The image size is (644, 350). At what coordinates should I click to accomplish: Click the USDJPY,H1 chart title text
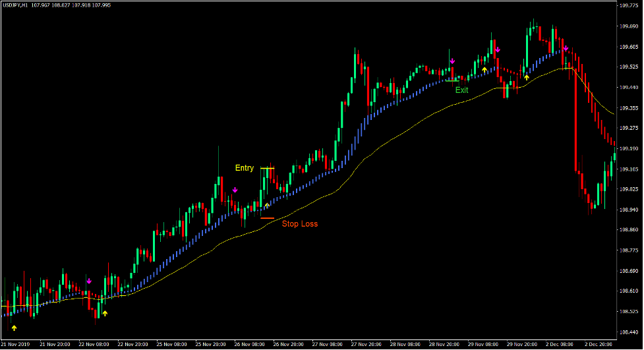[15, 5]
